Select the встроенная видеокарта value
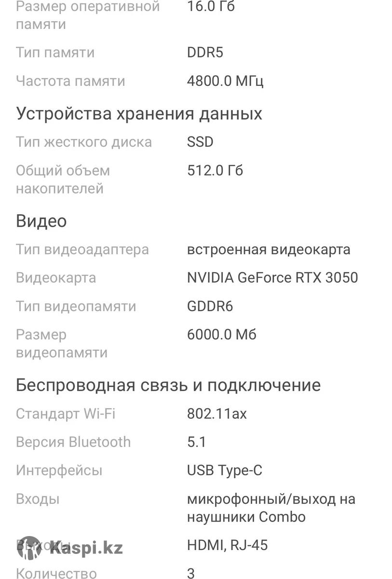This screenshot has width=392, height=579. tap(269, 249)
